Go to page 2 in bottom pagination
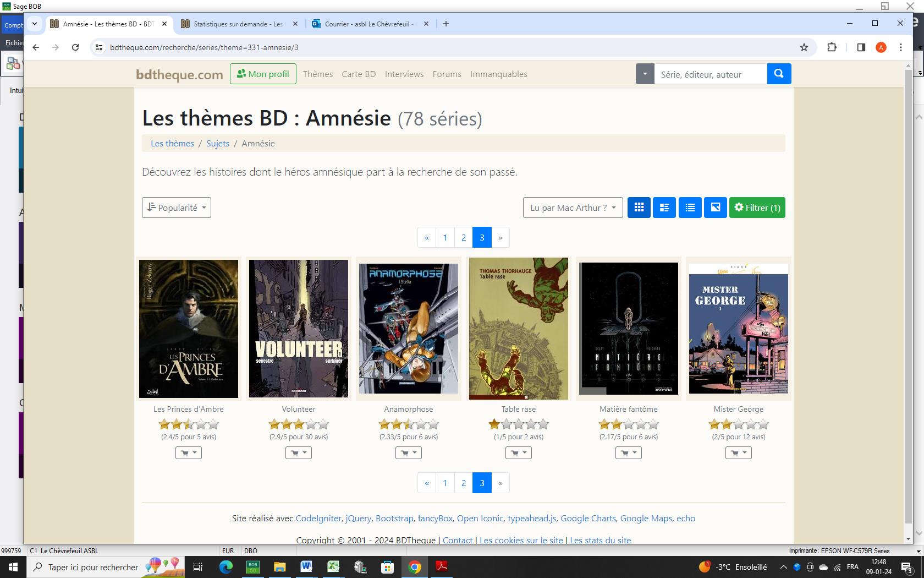This screenshot has height=578, width=924. tap(464, 483)
